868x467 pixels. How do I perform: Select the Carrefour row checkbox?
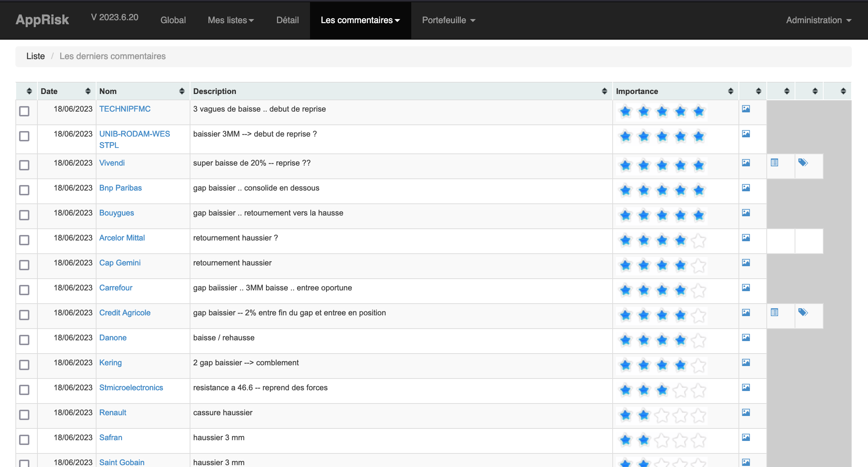tap(24, 290)
